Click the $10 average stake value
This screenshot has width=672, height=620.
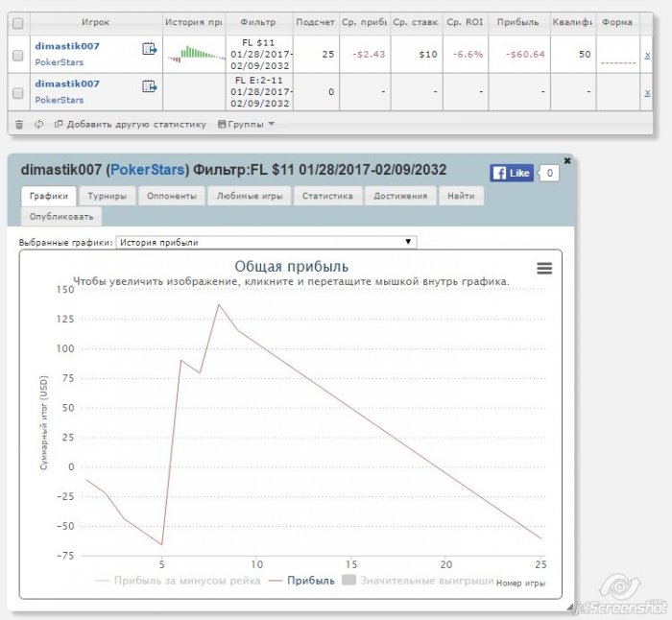coord(428,55)
